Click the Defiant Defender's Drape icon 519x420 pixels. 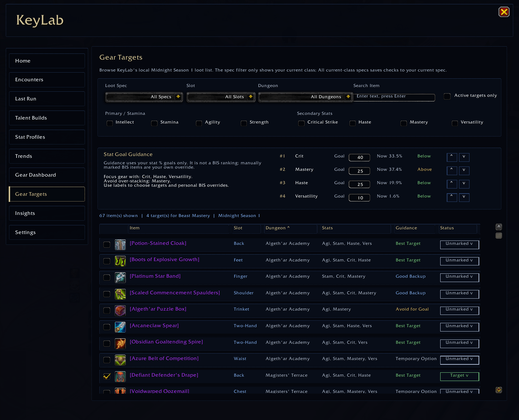point(120,376)
